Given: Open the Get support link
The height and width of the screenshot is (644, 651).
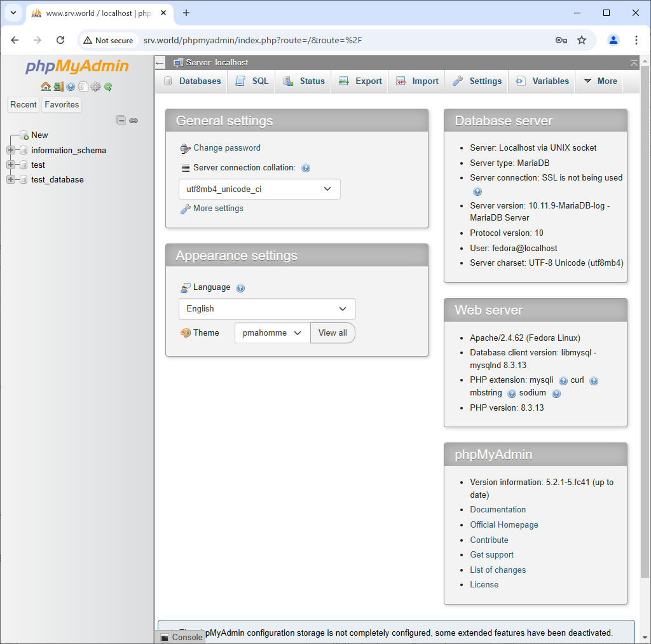Looking at the screenshot, I should pyautogui.click(x=491, y=555).
